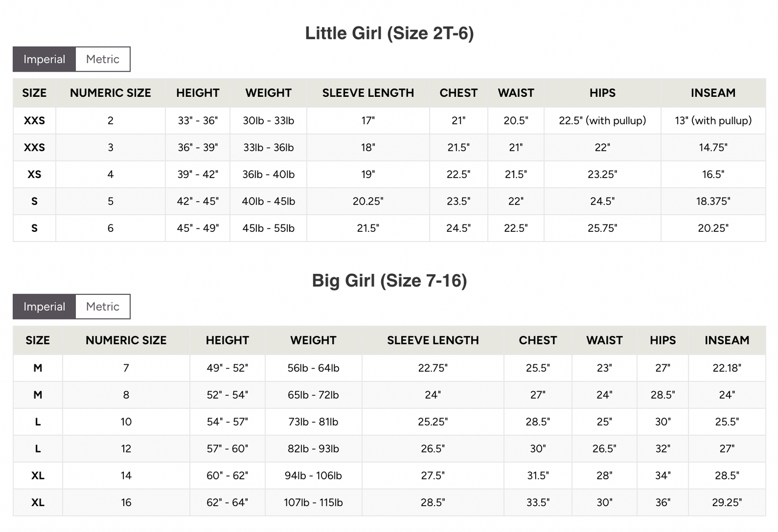Click SLEEVE LENGTH header in Little Girl table

[368, 93]
